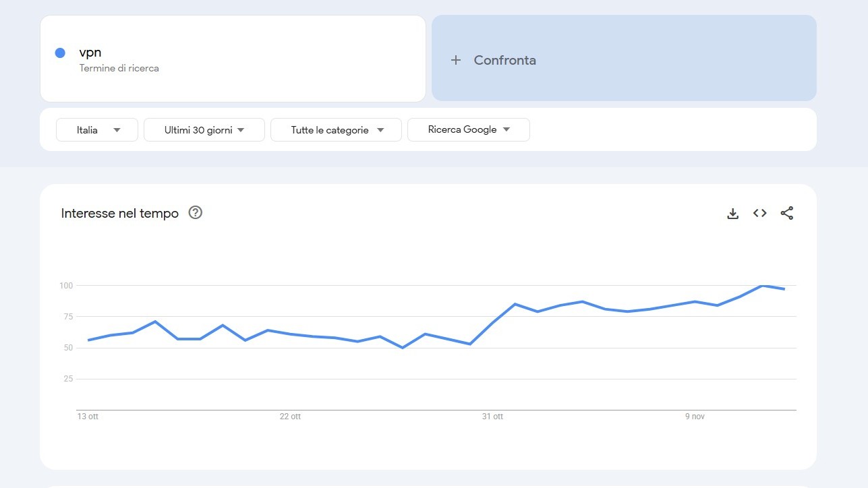The height and width of the screenshot is (488, 868).
Task: Download the Interesse nel tempo chart data
Action: coord(732,213)
